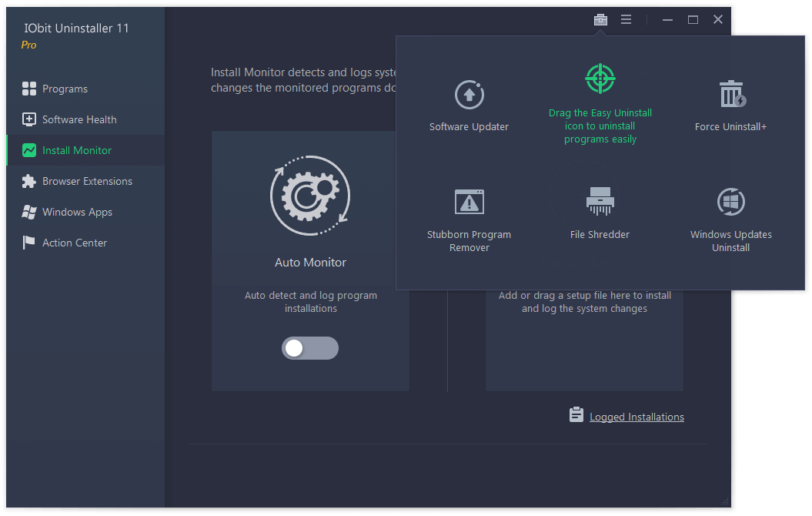
Task: Click the Programs grid icon
Action: (29, 89)
